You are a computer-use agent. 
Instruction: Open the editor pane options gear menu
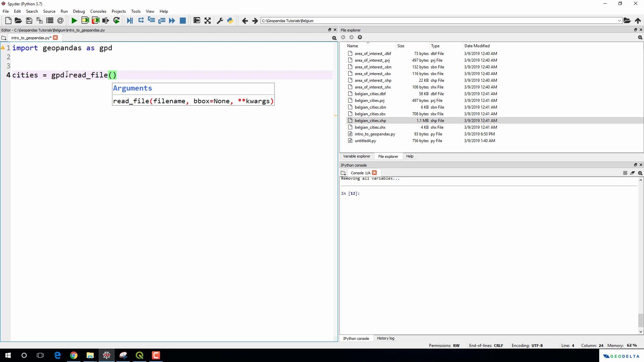(x=334, y=38)
